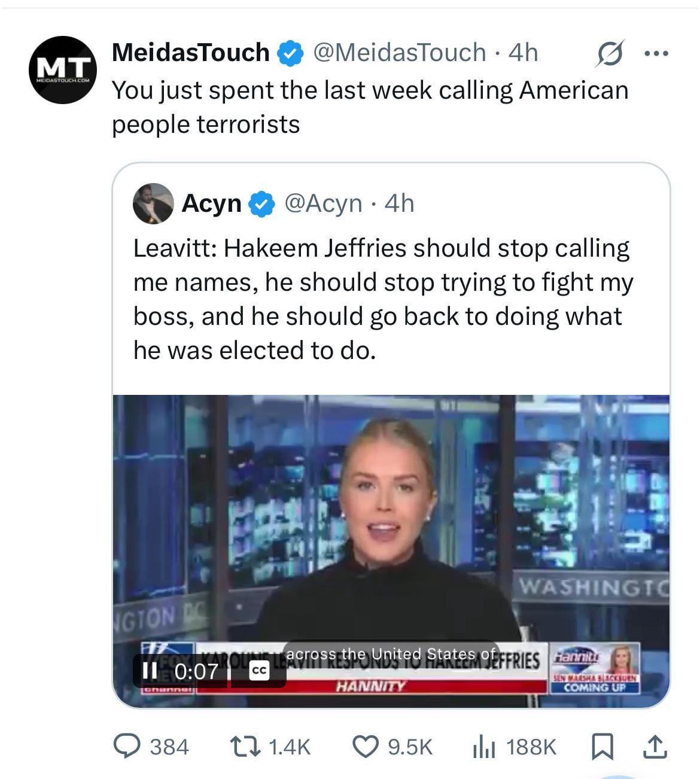This screenshot has height=779, width=700.
Task: Click the Acyn display name
Action: click(x=211, y=203)
